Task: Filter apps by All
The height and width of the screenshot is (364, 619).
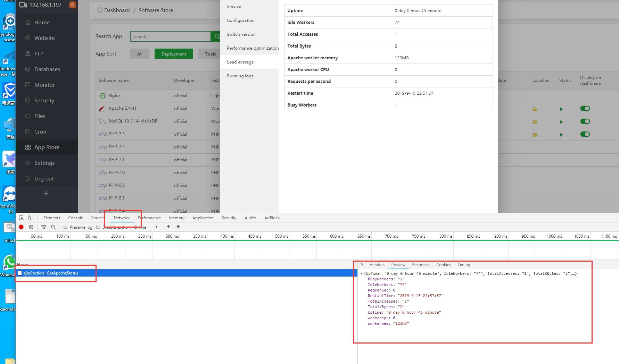Action: 140,54
